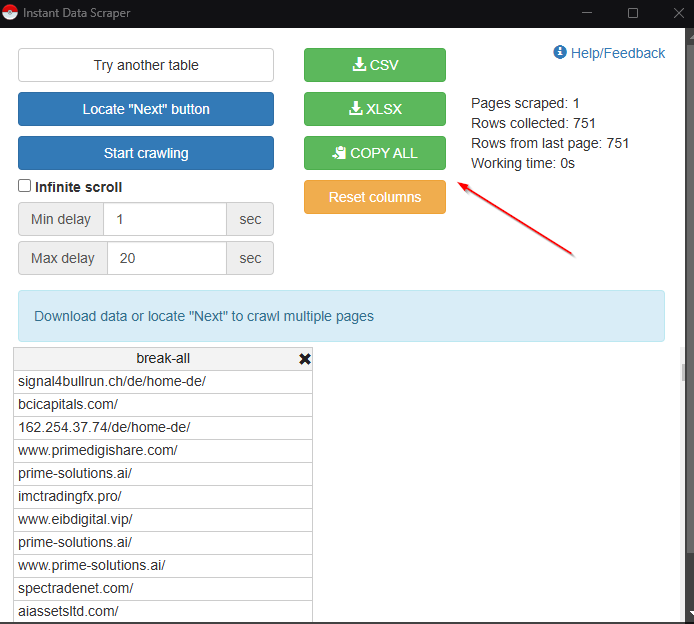Screen dimensions: 694x624
Task: Click Locate "Next" button
Action: click(146, 109)
